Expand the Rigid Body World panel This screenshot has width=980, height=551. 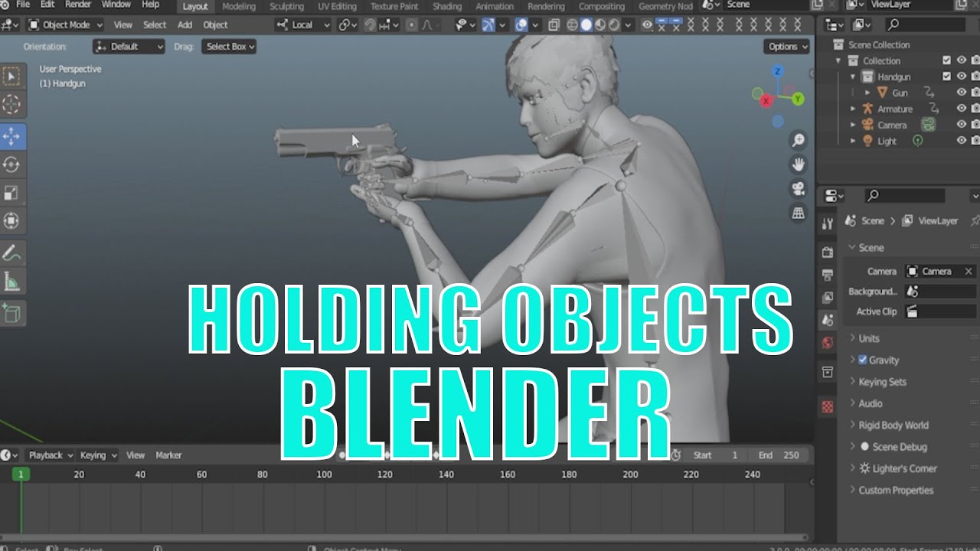[893, 425]
